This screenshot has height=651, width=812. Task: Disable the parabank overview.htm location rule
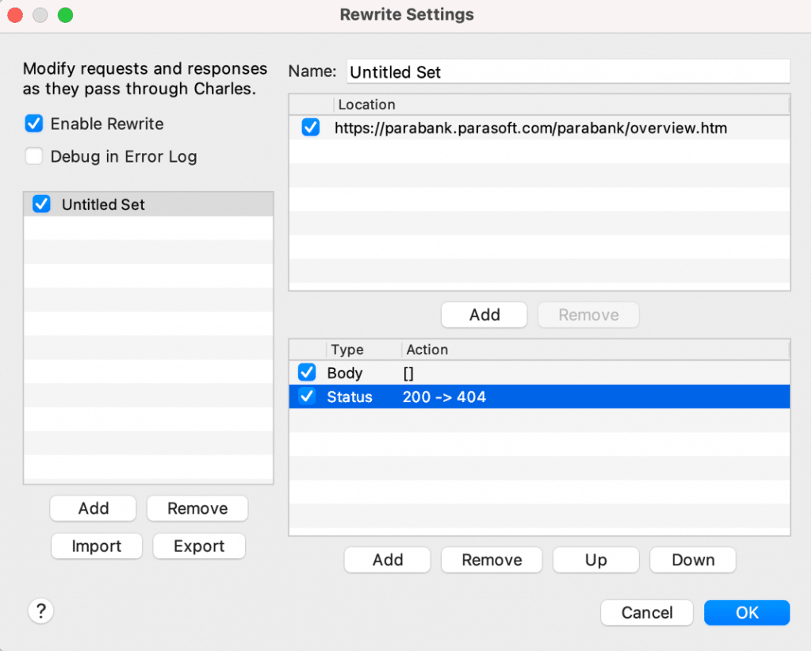309,127
